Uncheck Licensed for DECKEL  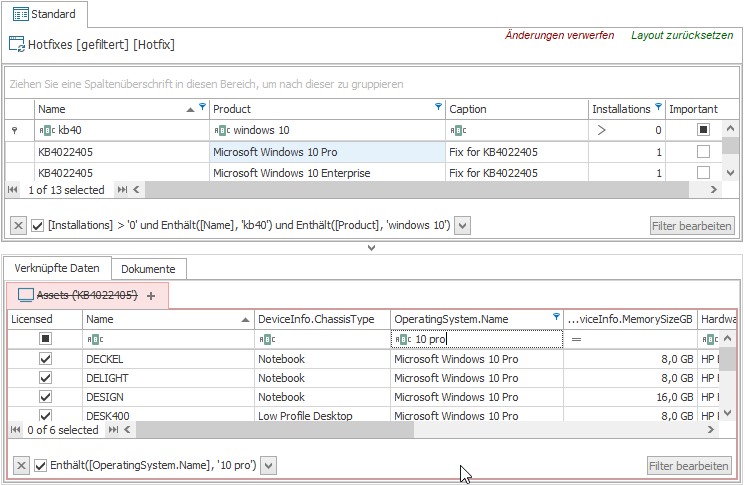[x=45, y=359]
